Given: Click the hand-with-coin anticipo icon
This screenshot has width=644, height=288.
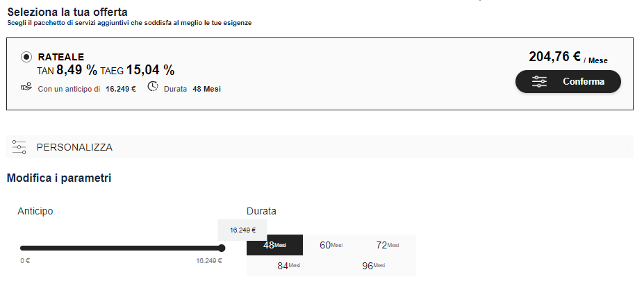Looking at the screenshot, I should pyautogui.click(x=26, y=87).
